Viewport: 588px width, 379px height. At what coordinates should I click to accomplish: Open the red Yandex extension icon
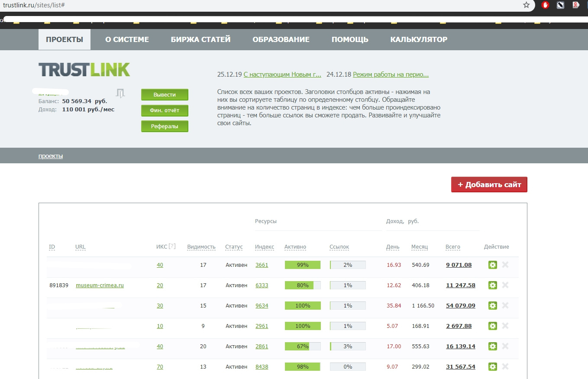[x=576, y=5]
